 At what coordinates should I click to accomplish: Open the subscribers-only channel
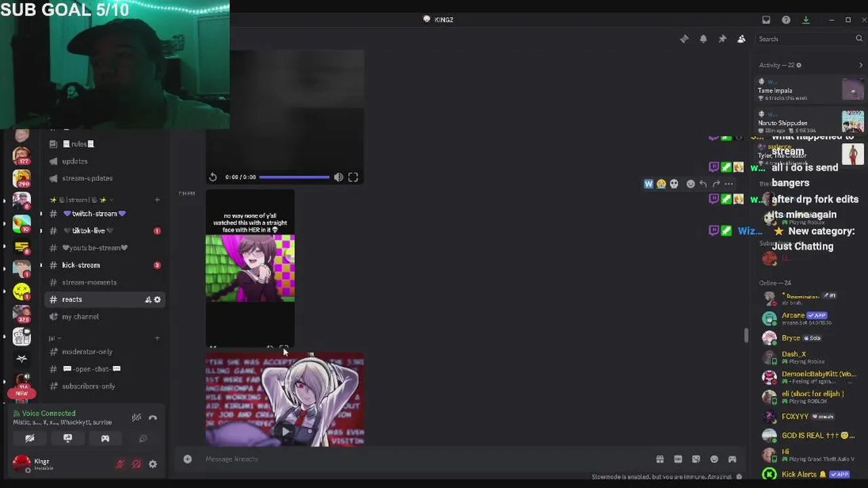(88, 386)
